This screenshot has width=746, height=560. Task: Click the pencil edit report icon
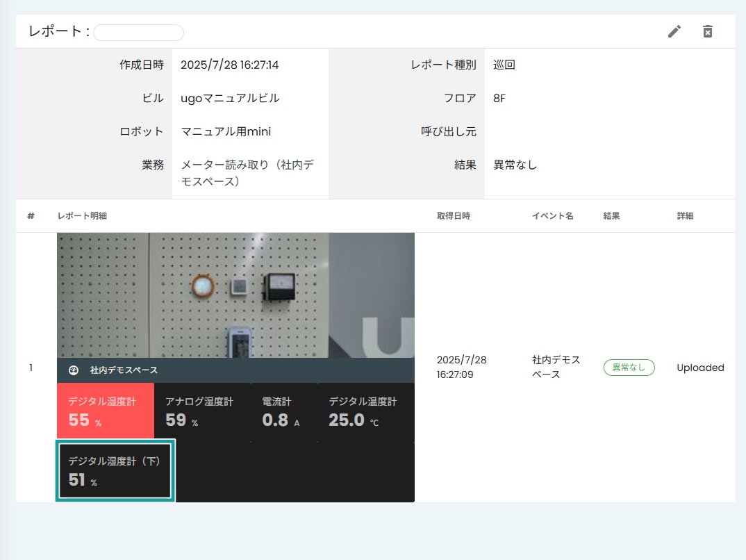(x=674, y=31)
